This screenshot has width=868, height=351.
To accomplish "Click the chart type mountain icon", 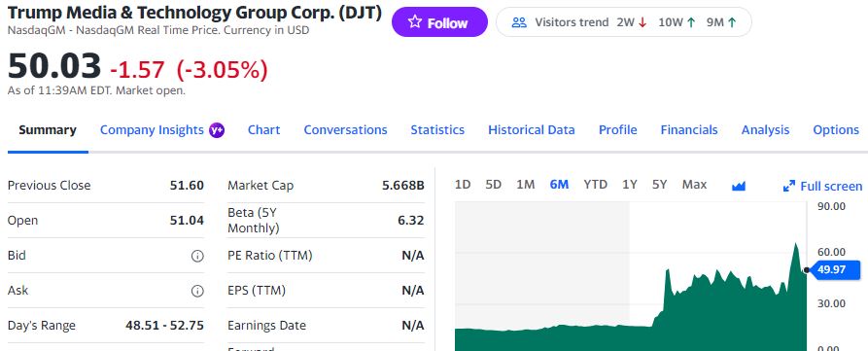I will pyautogui.click(x=739, y=186).
